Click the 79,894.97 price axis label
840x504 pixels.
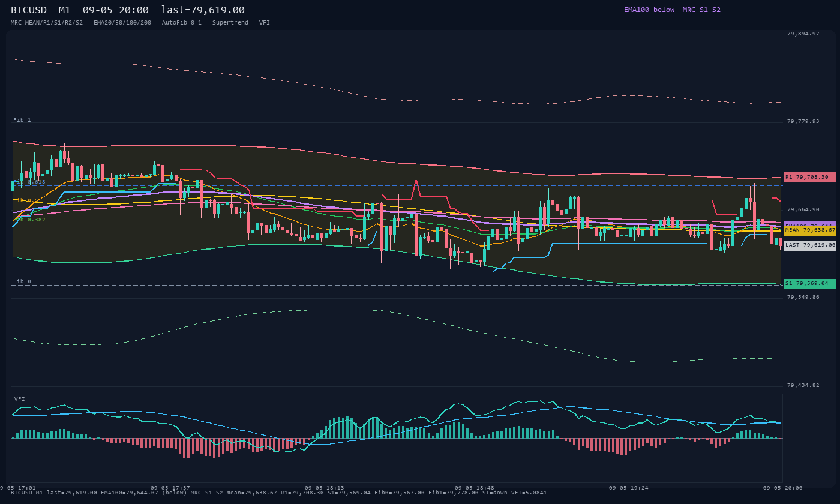pyautogui.click(x=803, y=34)
